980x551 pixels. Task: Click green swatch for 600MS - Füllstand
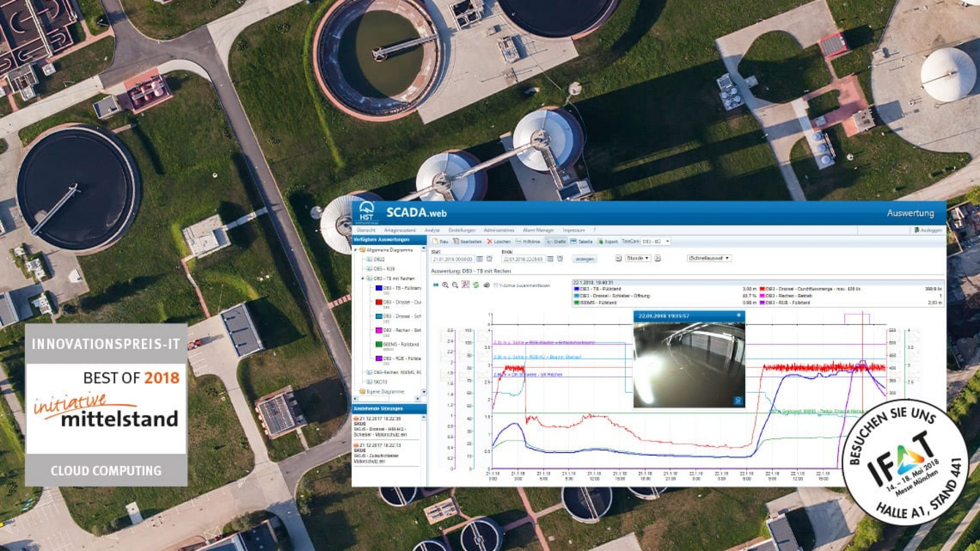379,344
